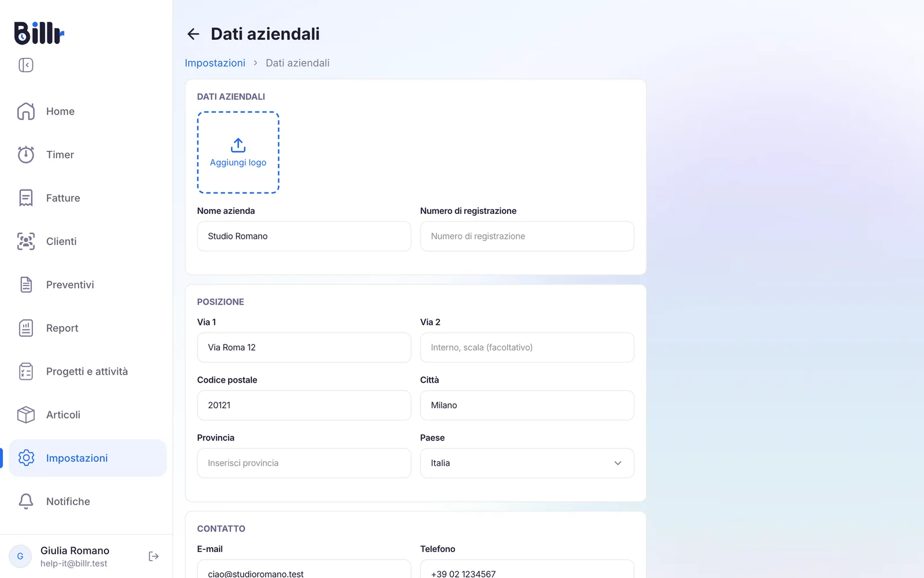Click the Progetti e attività checklist icon

[26, 371]
